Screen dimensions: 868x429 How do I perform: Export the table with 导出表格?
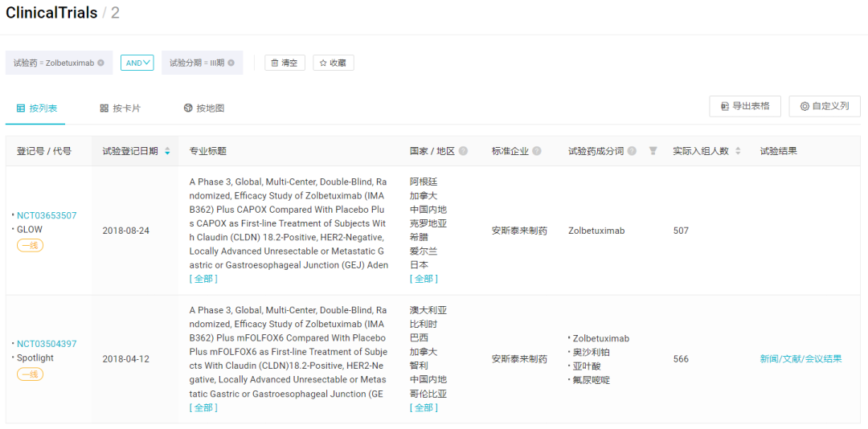pos(744,106)
